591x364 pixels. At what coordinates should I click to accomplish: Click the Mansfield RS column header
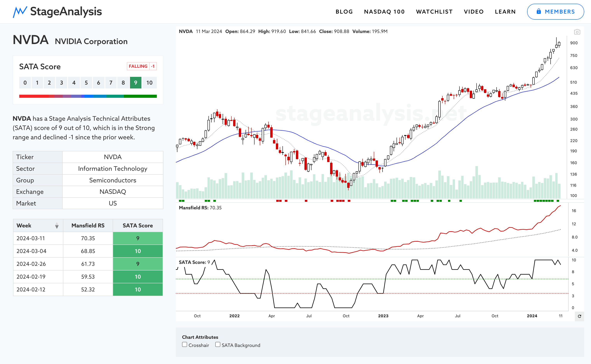coord(88,226)
